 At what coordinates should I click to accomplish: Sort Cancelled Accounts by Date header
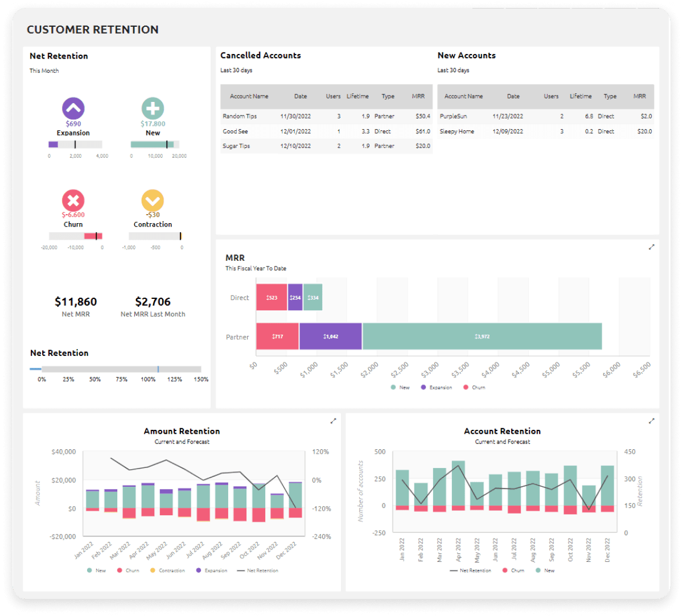tap(301, 96)
